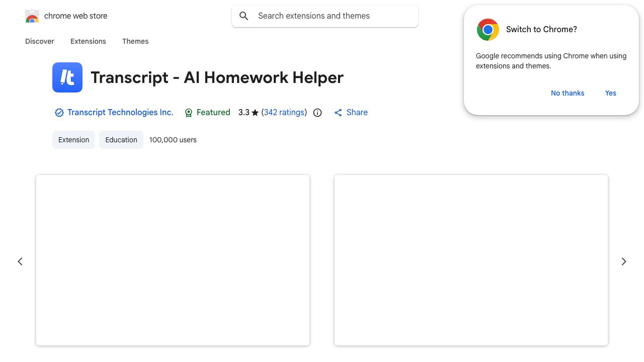Viewport: 644px width, 362px height.
Task: Click the Transcript extension app icon
Action: pyautogui.click(x=67, y=77)
